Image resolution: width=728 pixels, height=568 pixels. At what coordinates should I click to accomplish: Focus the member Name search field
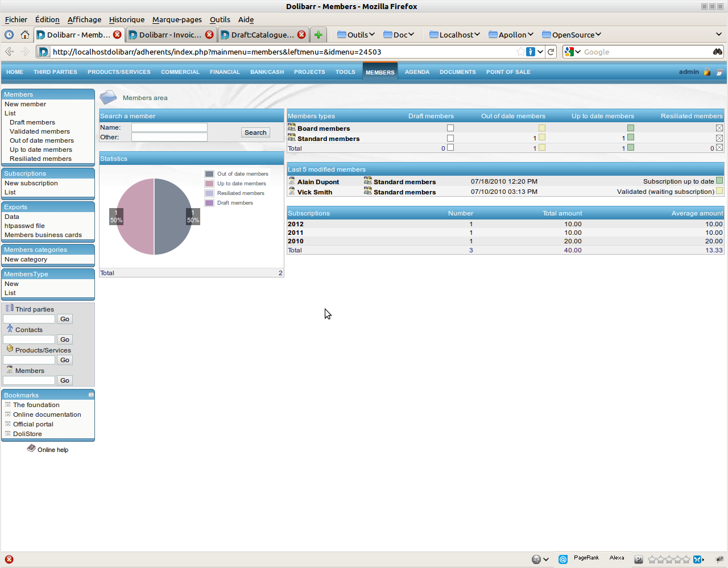point(169,127)
